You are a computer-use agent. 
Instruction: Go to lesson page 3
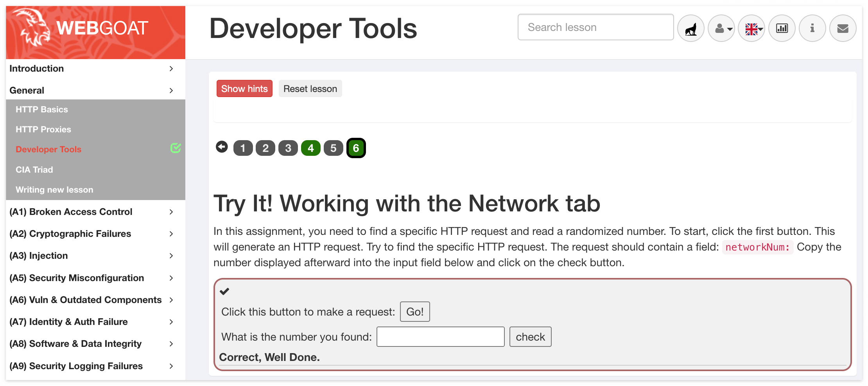click(288, 148)
